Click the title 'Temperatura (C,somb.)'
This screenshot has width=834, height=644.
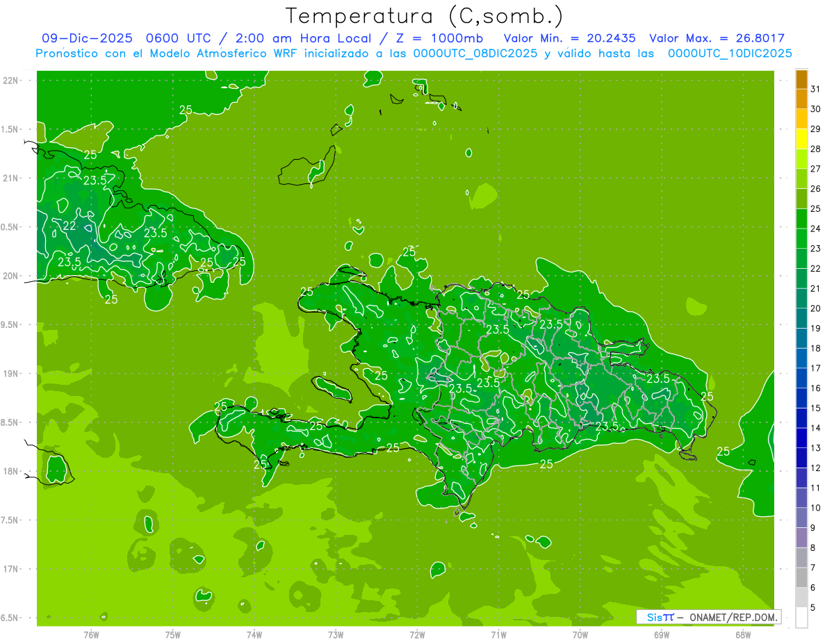click(425, 15)
